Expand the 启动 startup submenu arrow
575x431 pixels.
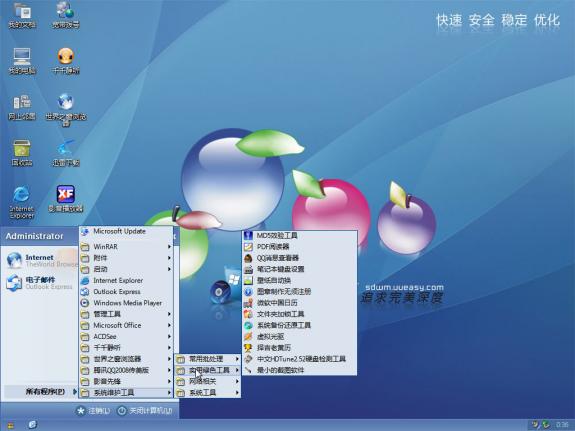[x=169, y=269]
